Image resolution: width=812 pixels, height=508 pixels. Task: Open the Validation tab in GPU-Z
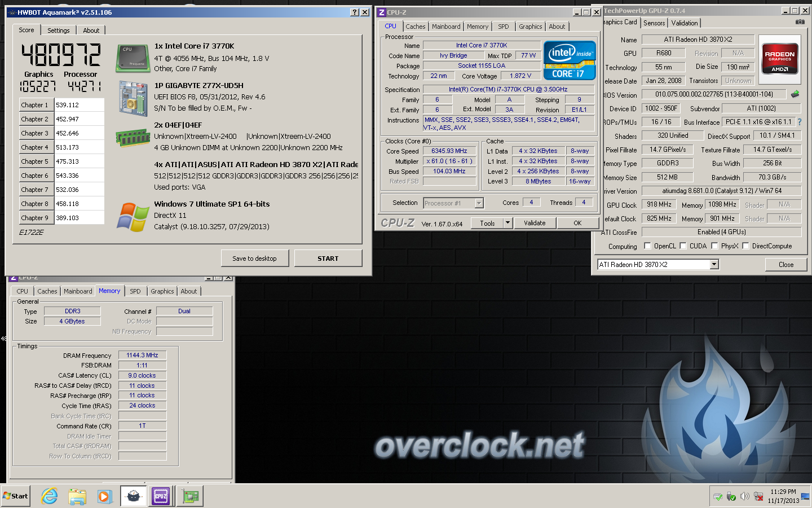pos(685,23)
